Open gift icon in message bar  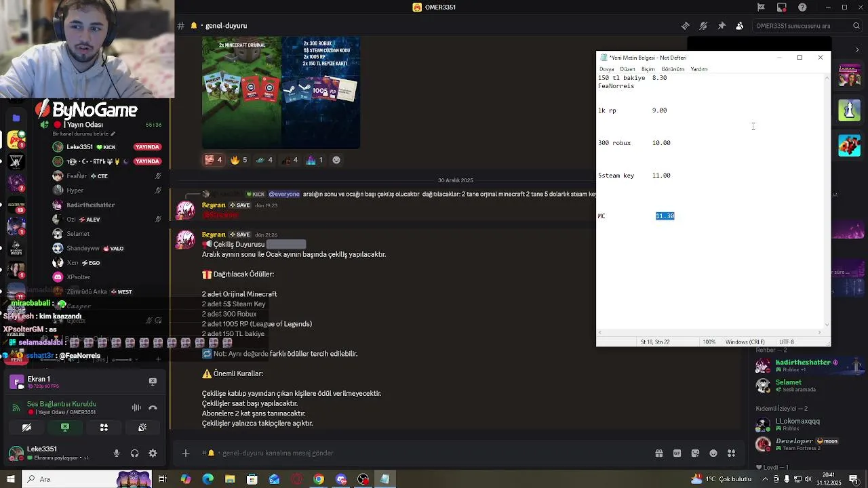click(x=658, y=453)
